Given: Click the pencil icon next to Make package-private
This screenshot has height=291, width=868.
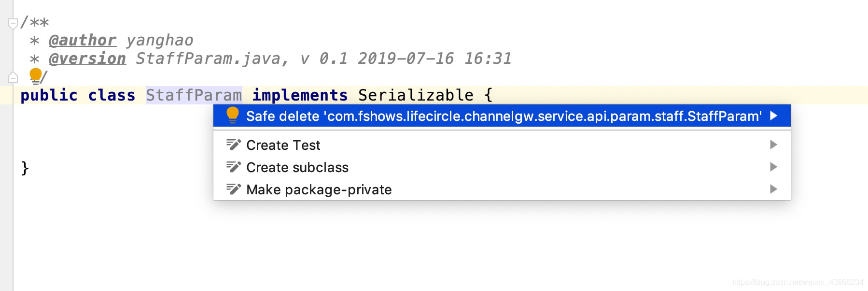Looking at the screenshot, I should point(234,189).
